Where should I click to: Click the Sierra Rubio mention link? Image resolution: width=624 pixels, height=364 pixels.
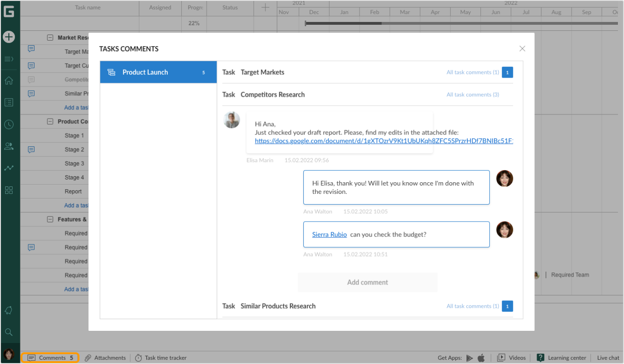pos(330,235)
